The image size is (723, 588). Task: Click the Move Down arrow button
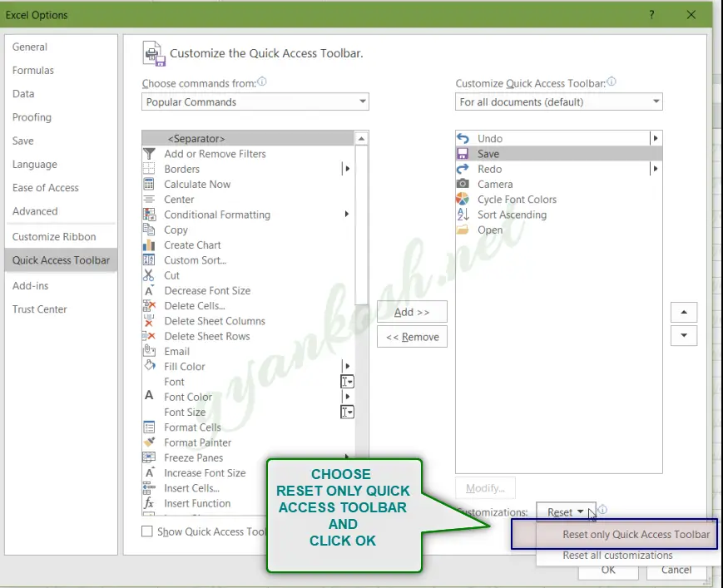click(x=684, y=335)
